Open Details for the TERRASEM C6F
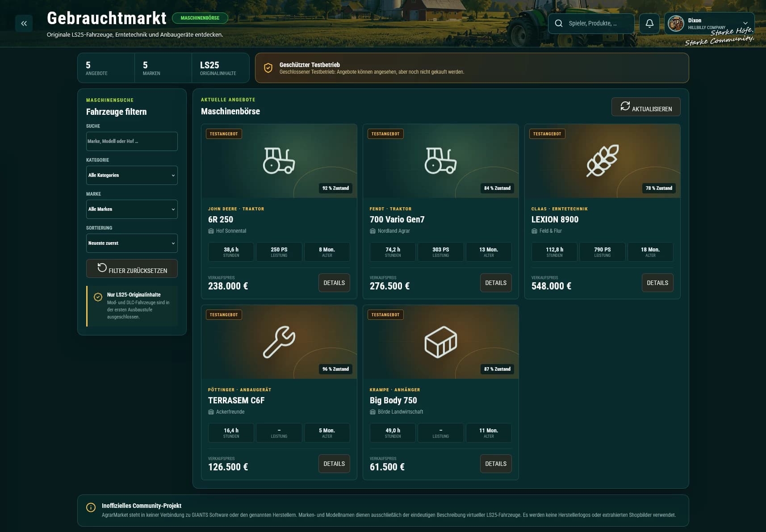This screenshot has width=766, height=532. click(334, 464)
